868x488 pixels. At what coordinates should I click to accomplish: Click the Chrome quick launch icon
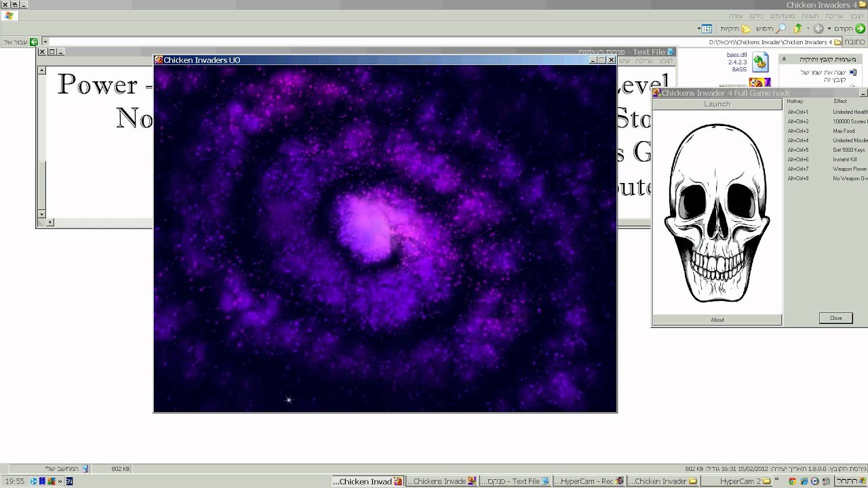point(793,481)
